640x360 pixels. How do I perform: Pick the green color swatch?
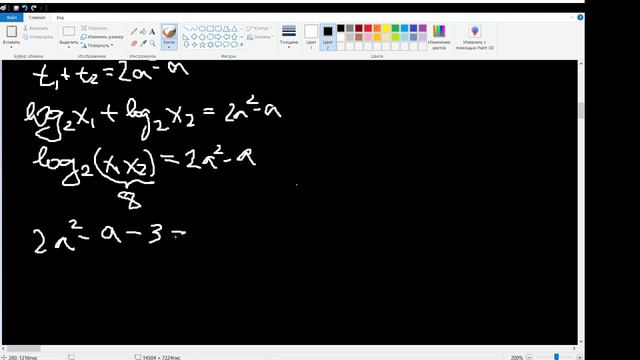(395, 28)
